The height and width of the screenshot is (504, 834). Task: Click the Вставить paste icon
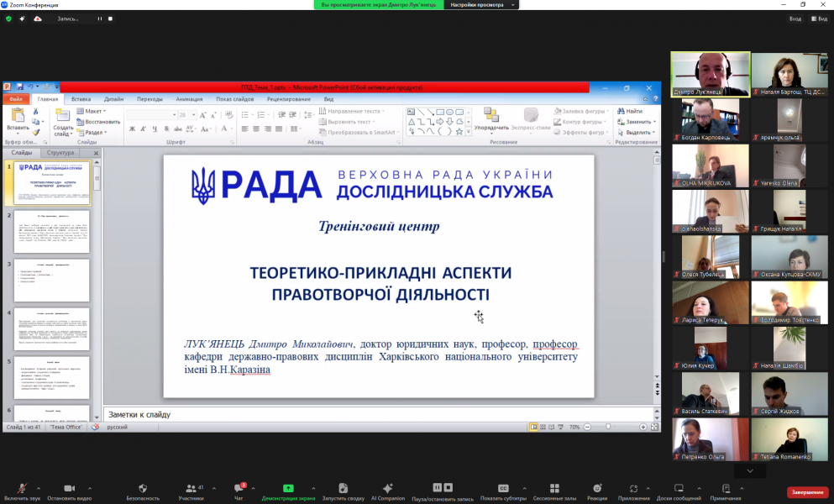[x=18, y=118]
